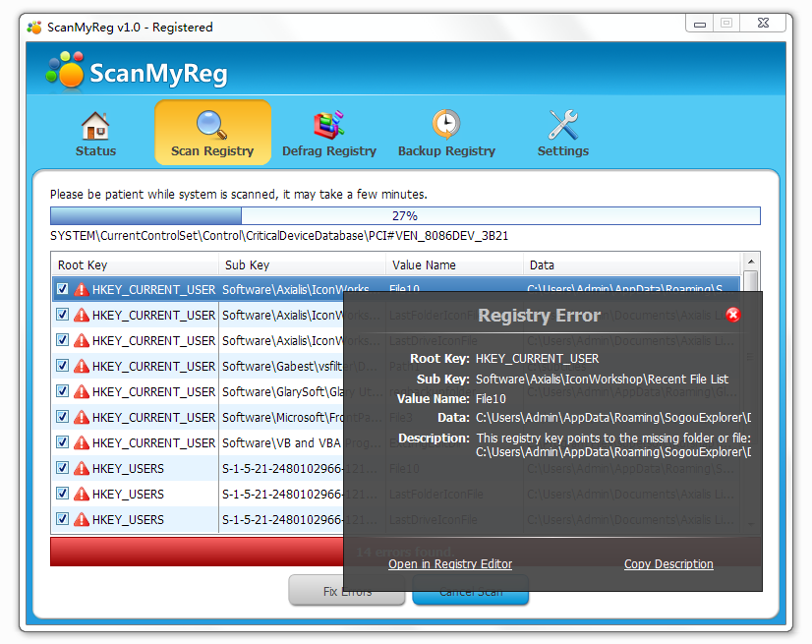Sort by the Root Key column header
The width and height of the screenshot is (812, 644).
pyautogui.click(x=135, y=264)
